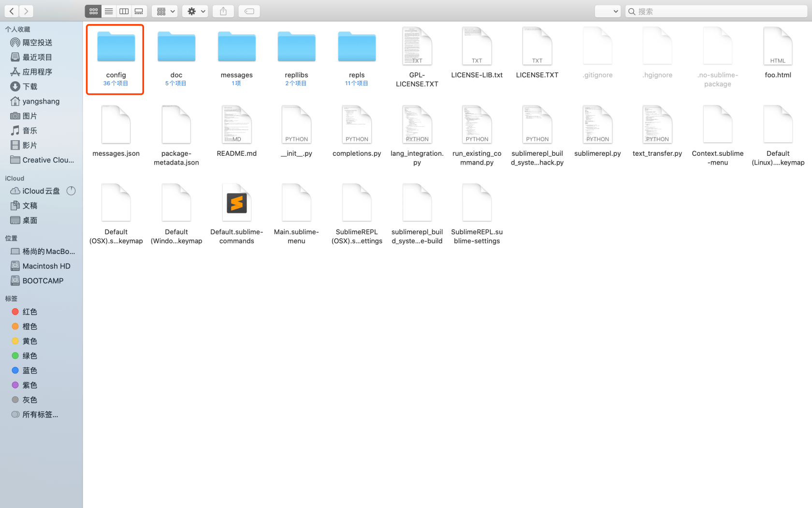Open the dropdown beside the search box
Viewport: 812px width, 508px height.
pyautogui.click(x=608, y=11)
